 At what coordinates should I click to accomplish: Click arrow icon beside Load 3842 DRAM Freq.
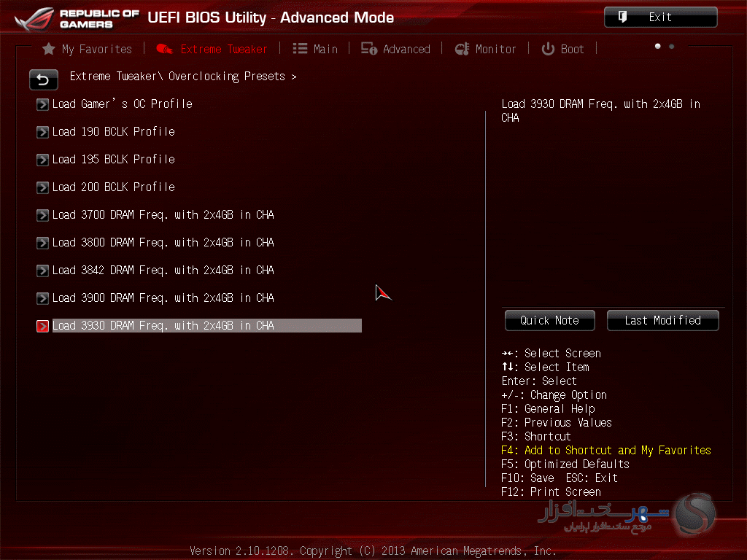(42, 271)
